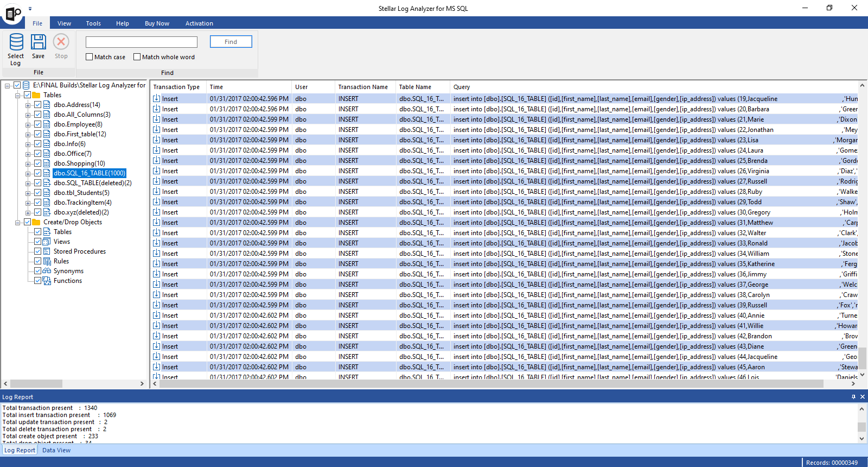Open the File ribbon tab
The image size is (868, 467).
click(37, 23)
